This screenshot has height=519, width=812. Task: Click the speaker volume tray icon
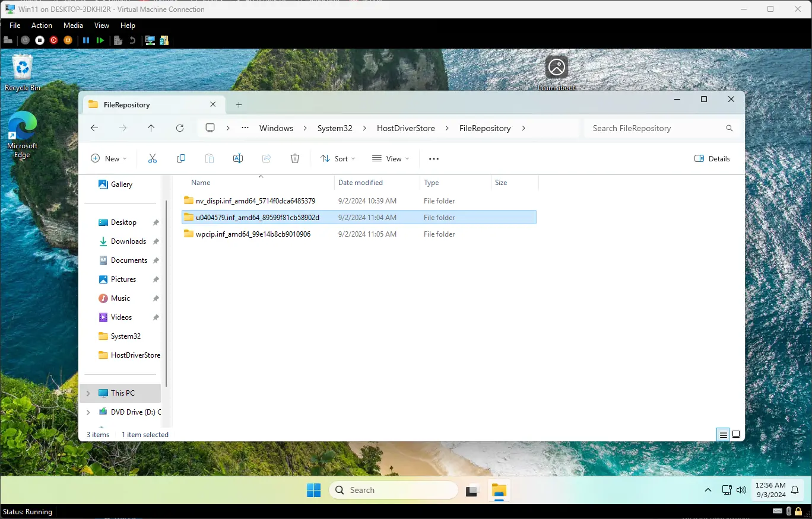coord(741,490)
